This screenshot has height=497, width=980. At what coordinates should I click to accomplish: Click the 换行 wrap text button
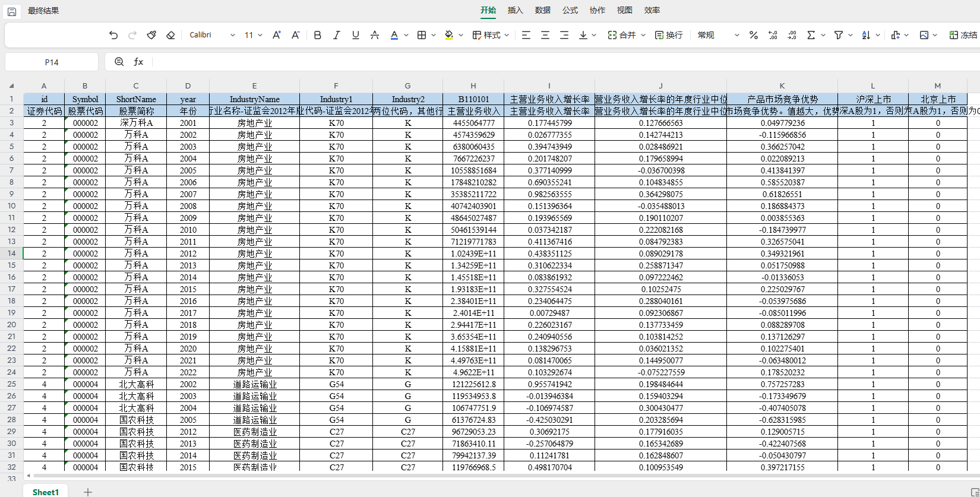tap(669, 35)
